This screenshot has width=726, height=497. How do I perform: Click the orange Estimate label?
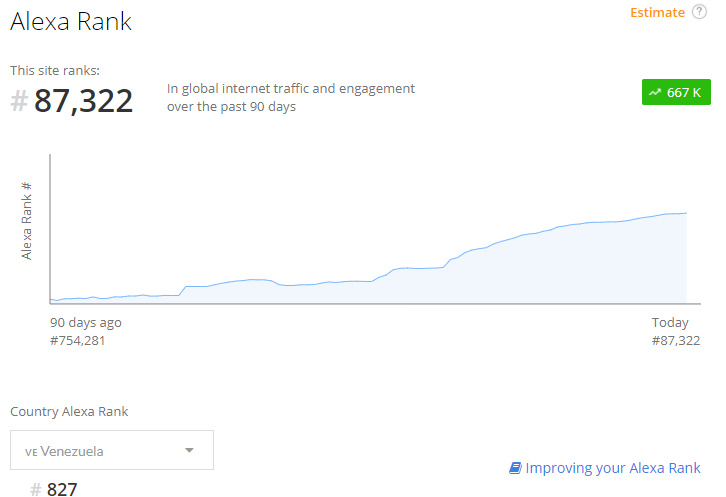click(657, 13)
